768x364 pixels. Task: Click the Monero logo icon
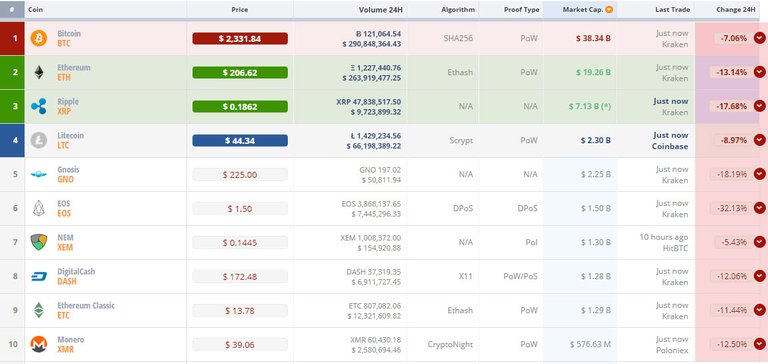(x=39, y=344)
